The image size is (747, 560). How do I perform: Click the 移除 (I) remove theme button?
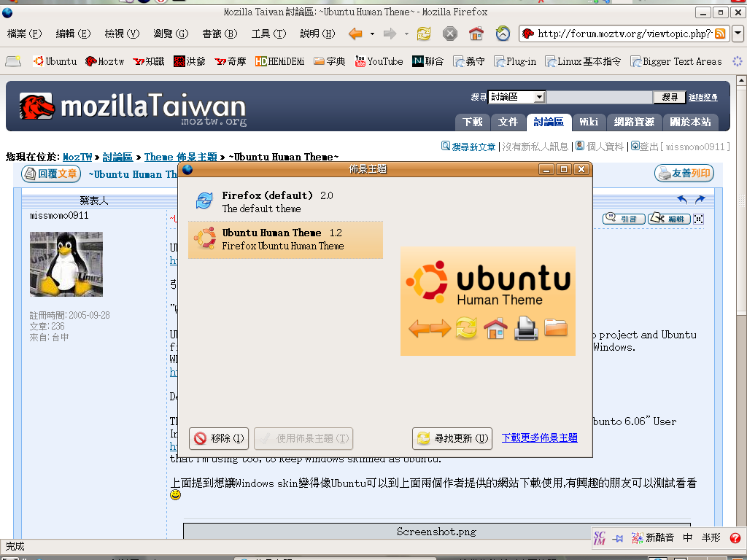(219, 438)
